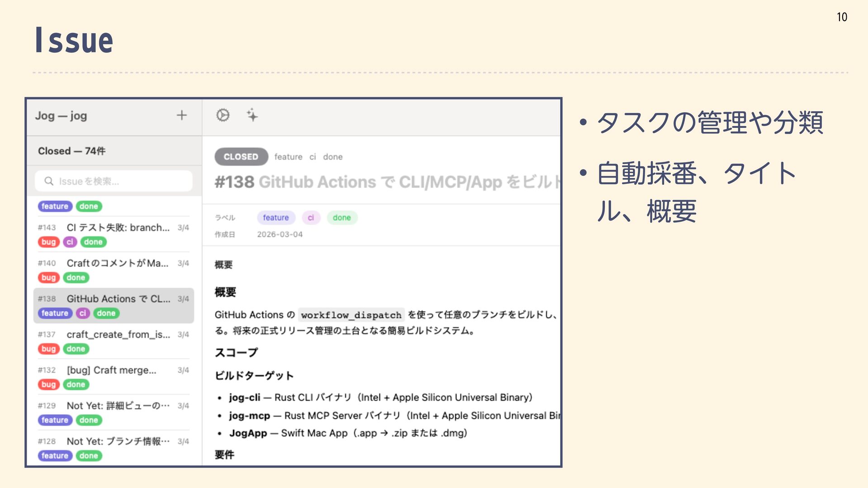Click the red bug tag under #143
The width and height of the screenshot is (868, 488).
coord(48,242)
